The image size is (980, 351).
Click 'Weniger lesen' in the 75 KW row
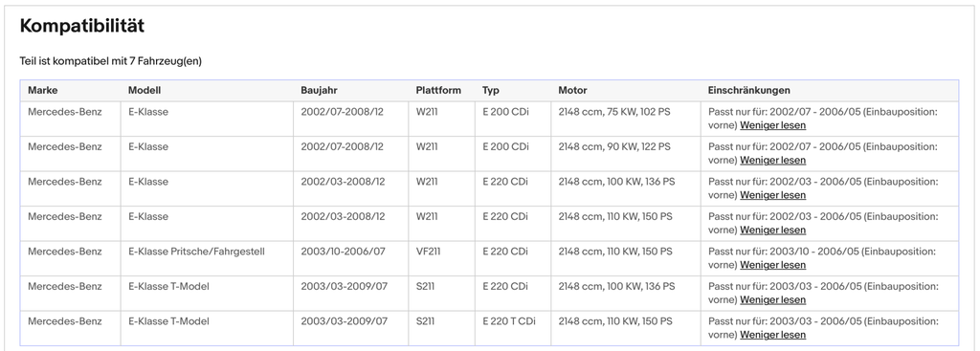[x=772, y=125]
